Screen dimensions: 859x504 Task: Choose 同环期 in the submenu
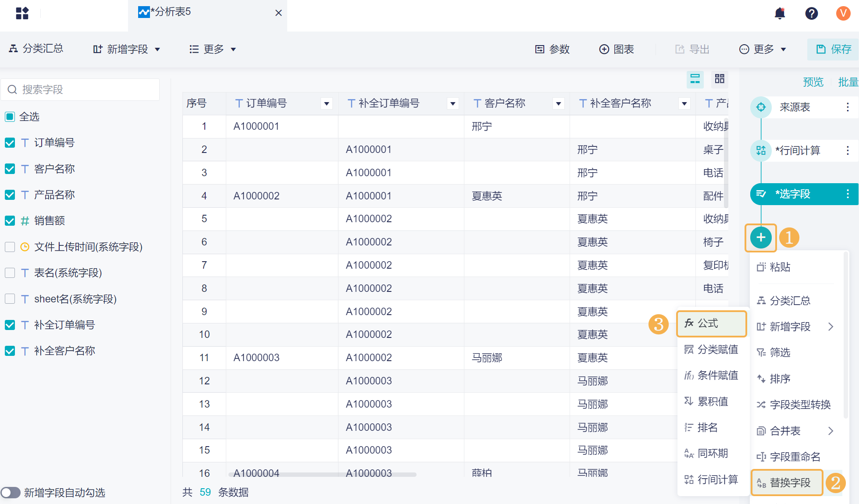click(706, 453)
